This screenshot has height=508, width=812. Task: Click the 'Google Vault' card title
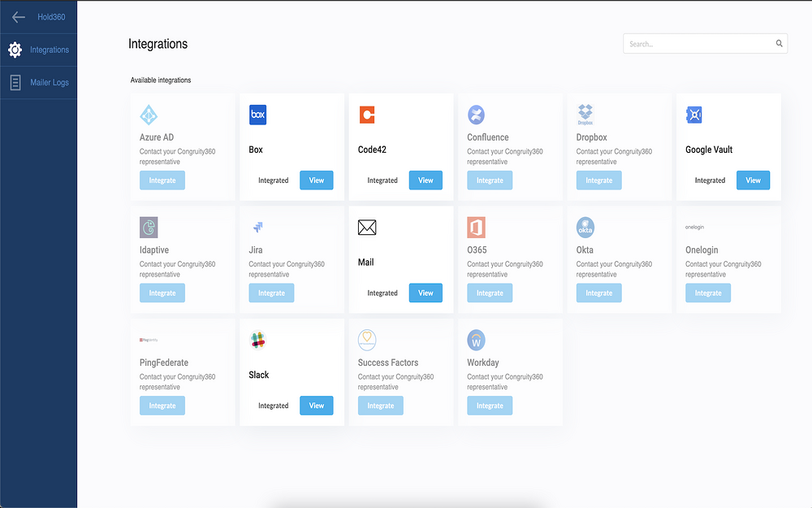pyautogui.click(x=709, y=150)
